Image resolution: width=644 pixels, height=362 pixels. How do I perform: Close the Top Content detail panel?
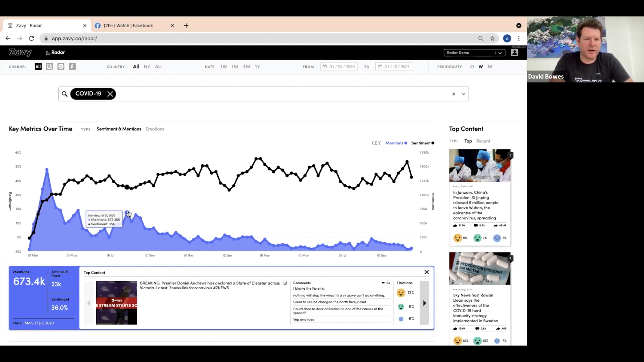pyautogui.click(x=426, y=272)
